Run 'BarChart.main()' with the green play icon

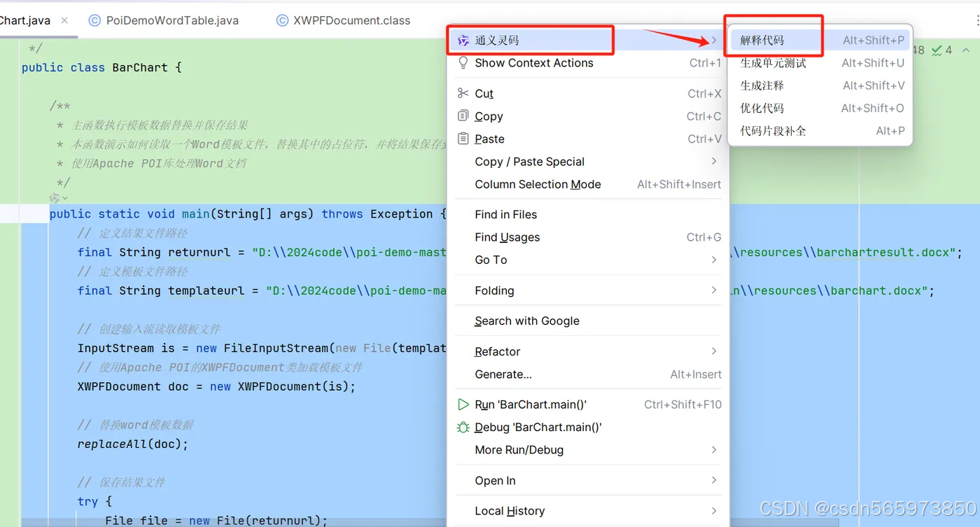[588, 405]
